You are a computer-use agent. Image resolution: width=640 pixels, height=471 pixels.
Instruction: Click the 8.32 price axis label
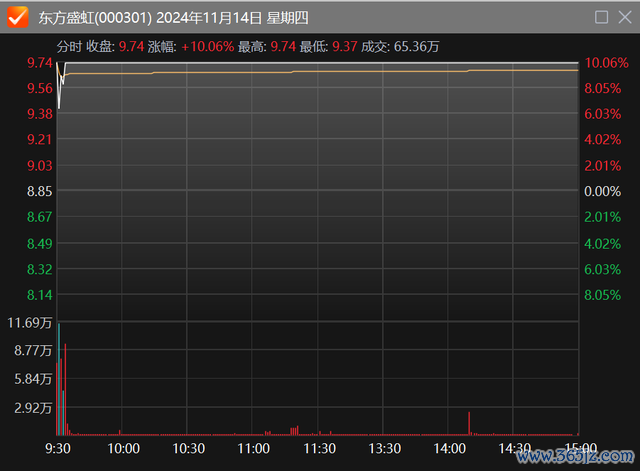point(40,269)
